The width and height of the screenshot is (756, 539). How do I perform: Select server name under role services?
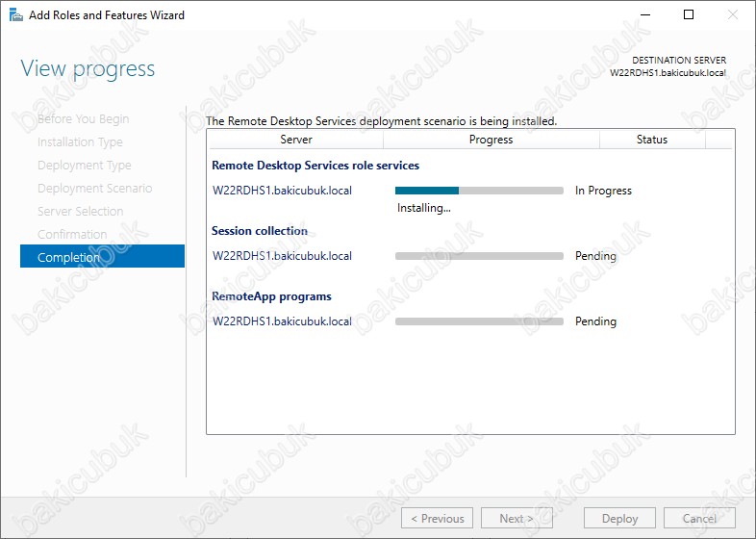pos(282,191)
